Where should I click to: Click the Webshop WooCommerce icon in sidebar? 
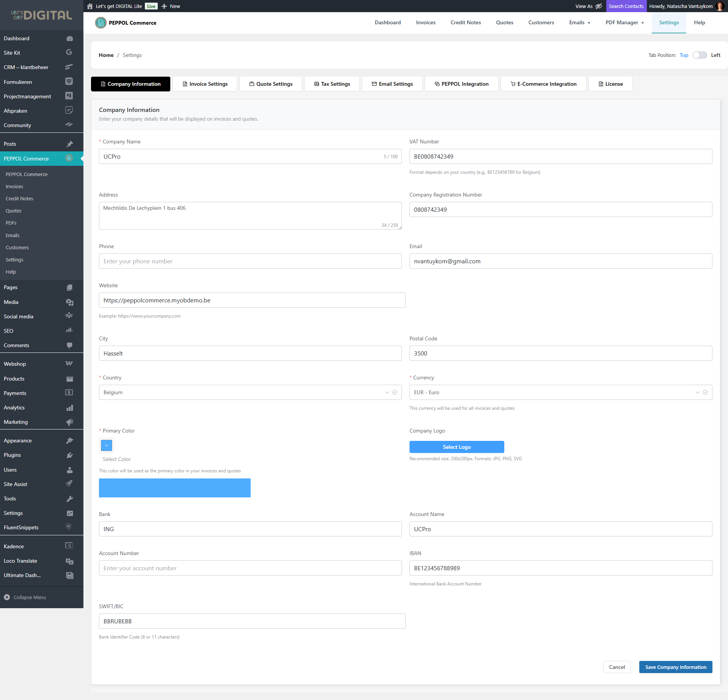point(69,363)
